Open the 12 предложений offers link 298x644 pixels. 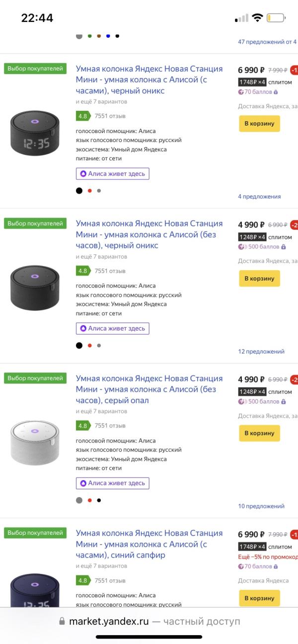tap(261, 352)
